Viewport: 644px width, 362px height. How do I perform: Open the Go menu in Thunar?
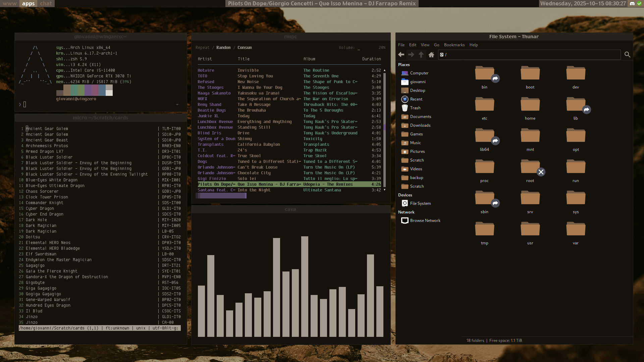pyautogui.click(x=436, y=45)
